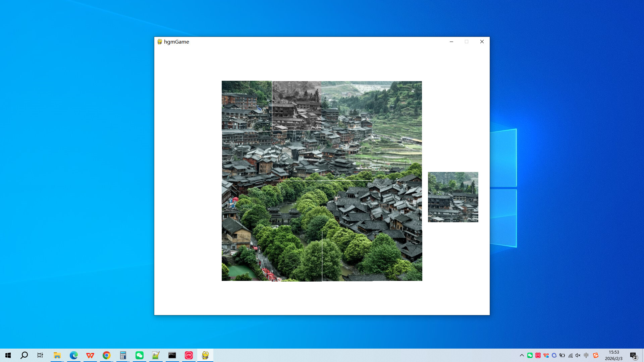The image size is (644, 362).
Task: View battery status from system tray
Action: pyautogui.click(x=562, y=355)
